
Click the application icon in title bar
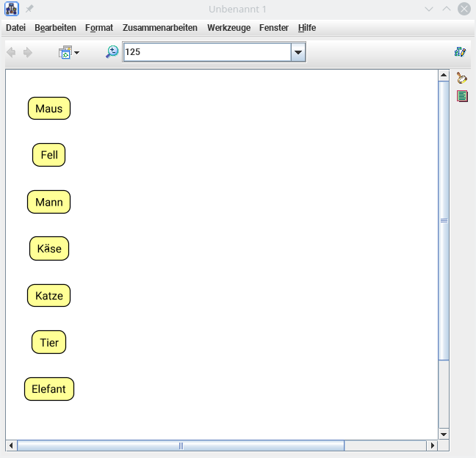(12, 9)
